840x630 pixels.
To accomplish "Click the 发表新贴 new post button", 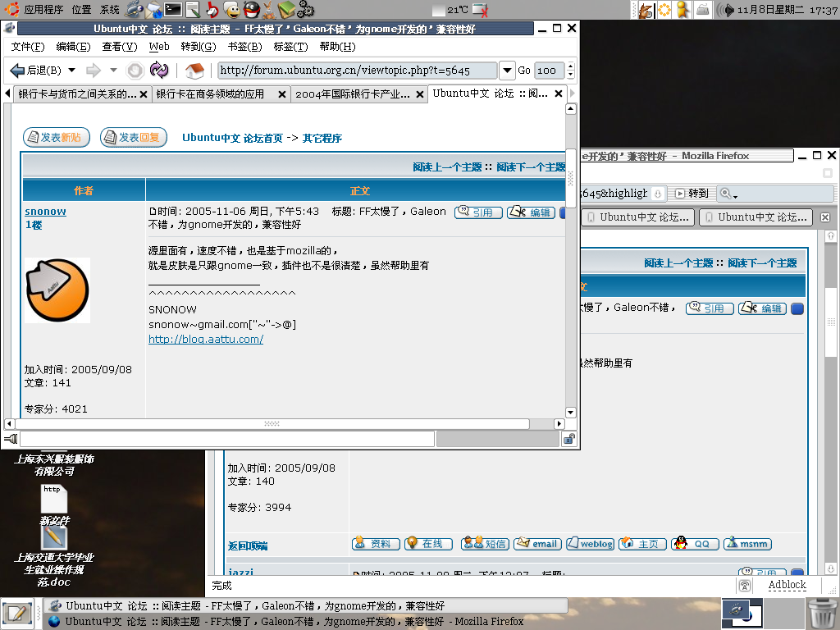I will 57,138.
